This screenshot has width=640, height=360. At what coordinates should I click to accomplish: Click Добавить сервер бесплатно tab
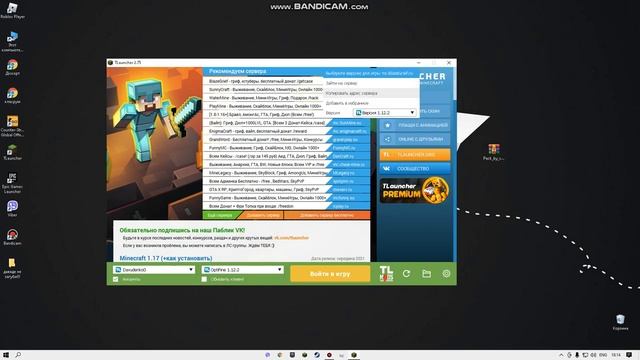[327, 215]
